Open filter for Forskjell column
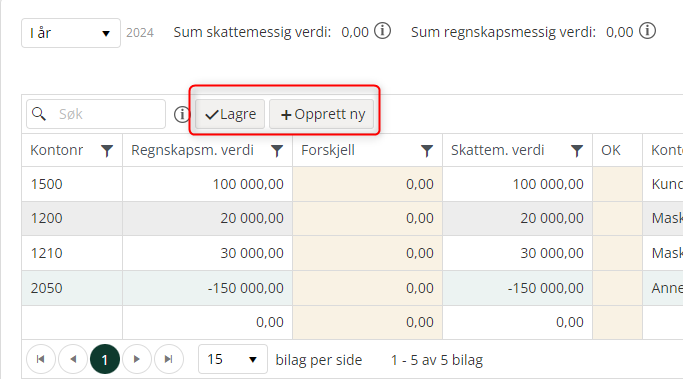Screen dimensions: 683x379 427,151
